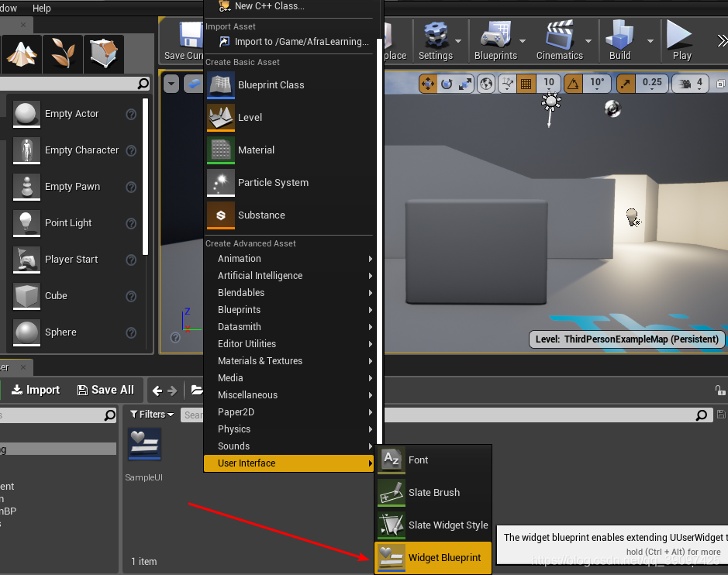728x575 pixels.
Task: Choose Font in User Interface submenu
Action: 433,460
